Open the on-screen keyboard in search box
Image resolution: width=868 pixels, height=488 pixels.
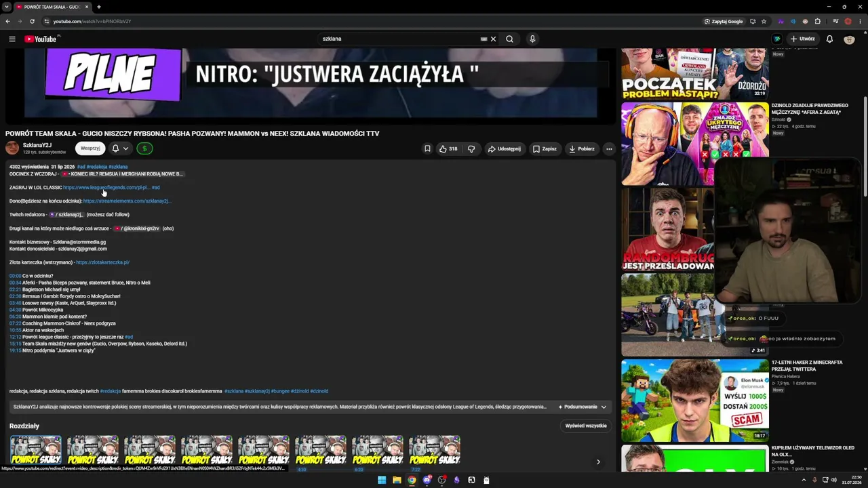[x=484, y=39]
